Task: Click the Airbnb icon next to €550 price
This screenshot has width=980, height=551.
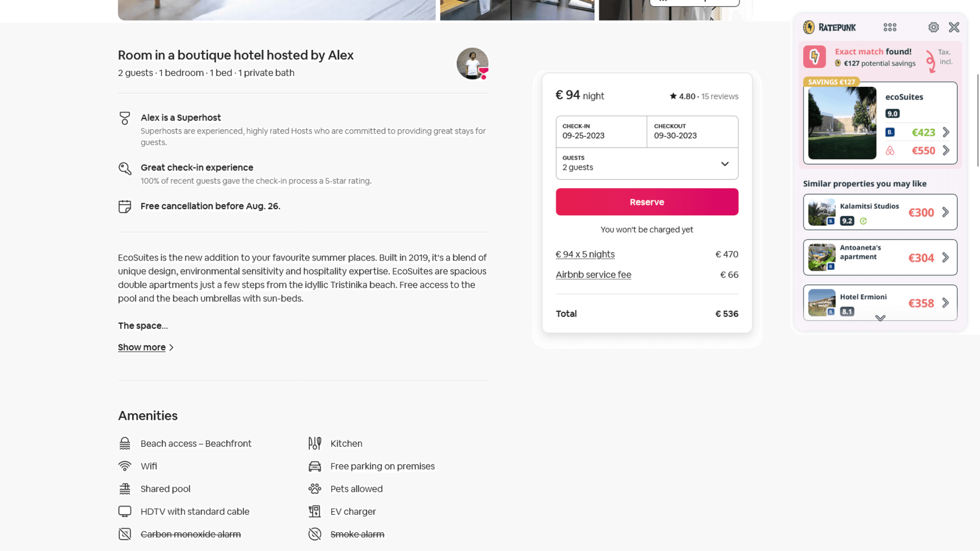Action: pyautogui.click(x=890, y=151)
